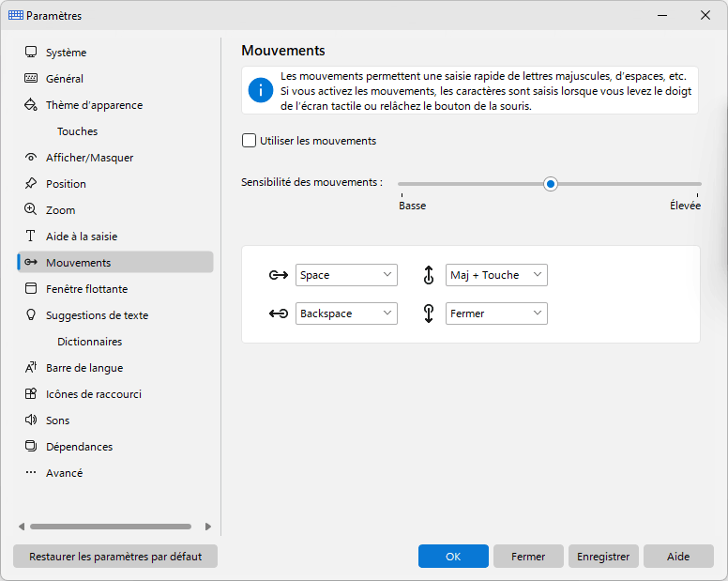
Task: Click the Zoom magnifier icon
Action: 31,209
